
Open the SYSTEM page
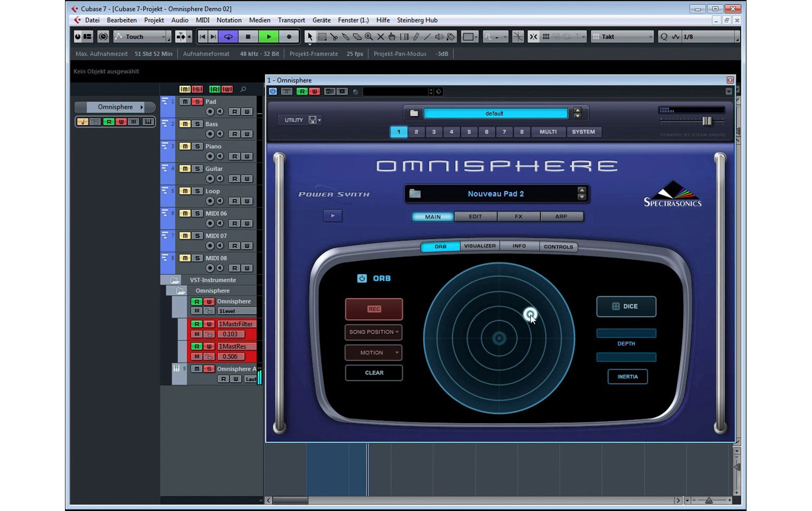click(x=583, y=132)
